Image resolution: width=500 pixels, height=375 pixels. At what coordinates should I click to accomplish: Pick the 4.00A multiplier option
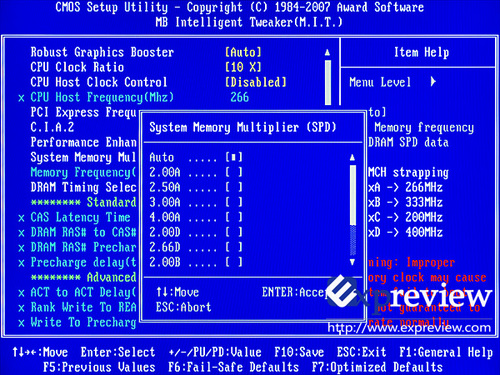[x=196, y=217]
